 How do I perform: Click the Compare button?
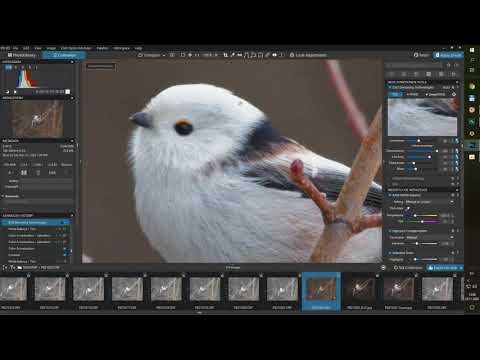(x=149, y=55)
